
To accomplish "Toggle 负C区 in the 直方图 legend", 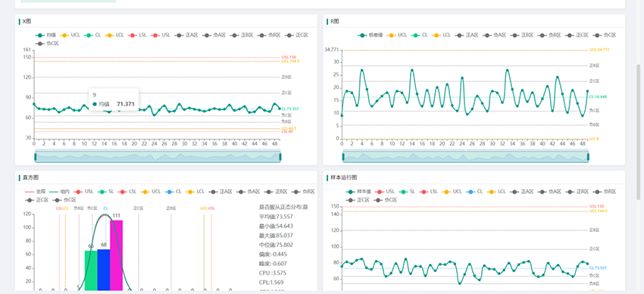I will pyautogui.click(x=65, y=200).
